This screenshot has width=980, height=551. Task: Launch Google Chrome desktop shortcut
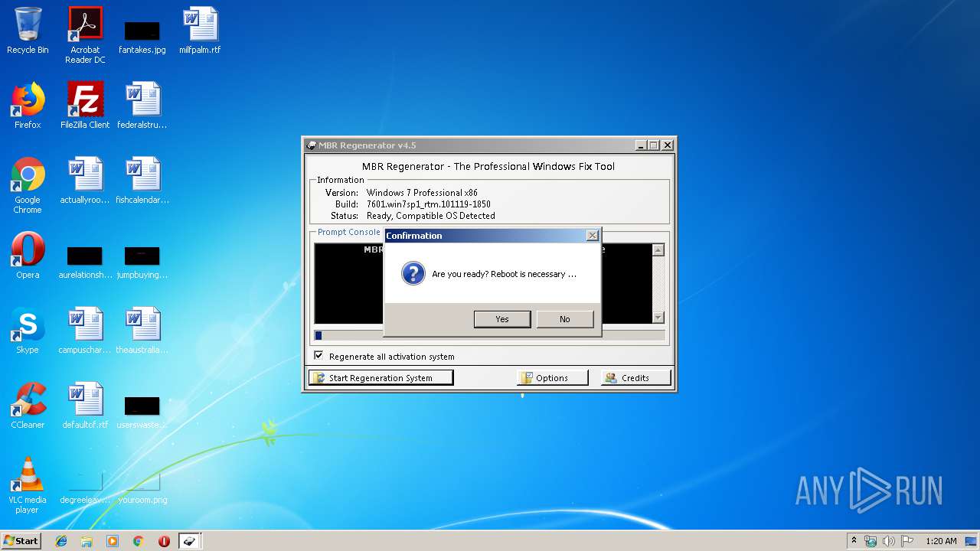(28, 185)
